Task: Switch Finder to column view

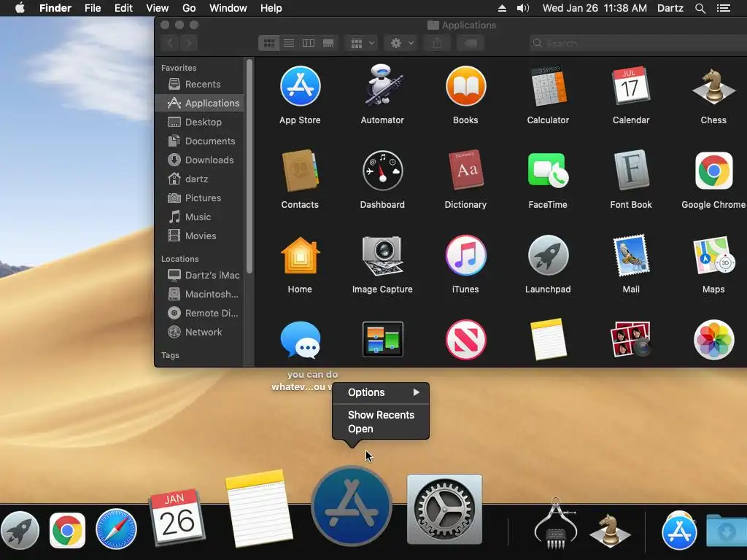Action: (x=309, y=43)
